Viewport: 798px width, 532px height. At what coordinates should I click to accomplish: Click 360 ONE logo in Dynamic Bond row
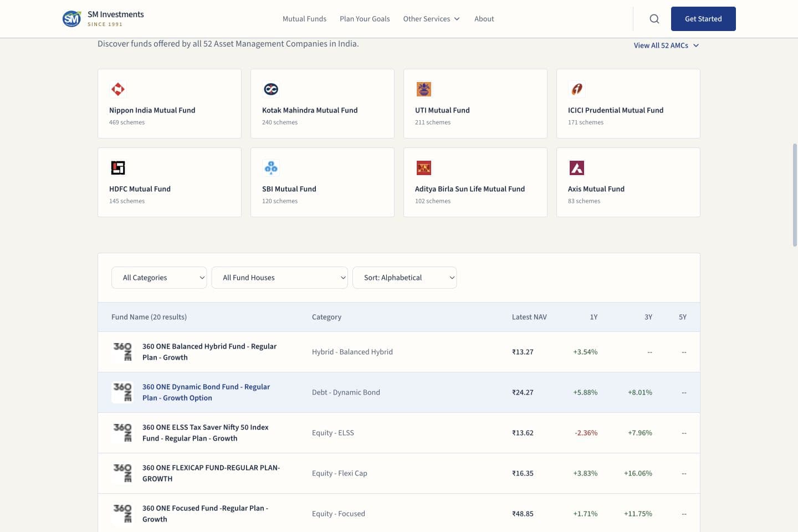click(x=122, y=392)
